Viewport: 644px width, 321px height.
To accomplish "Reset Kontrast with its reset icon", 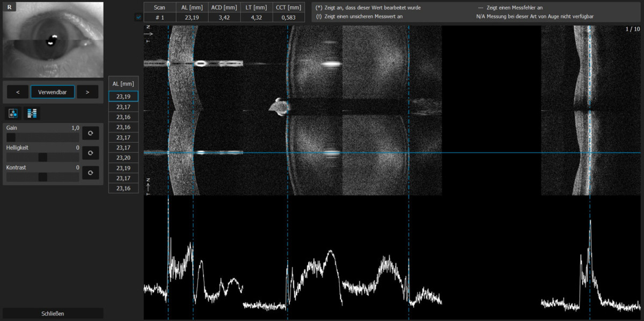I will click(90, 173).
